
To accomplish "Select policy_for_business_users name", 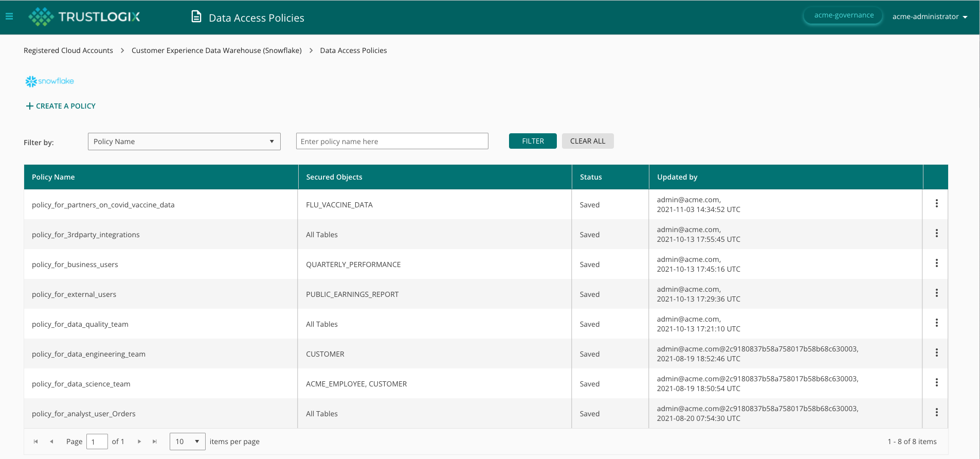I will (x=75, y=264).
